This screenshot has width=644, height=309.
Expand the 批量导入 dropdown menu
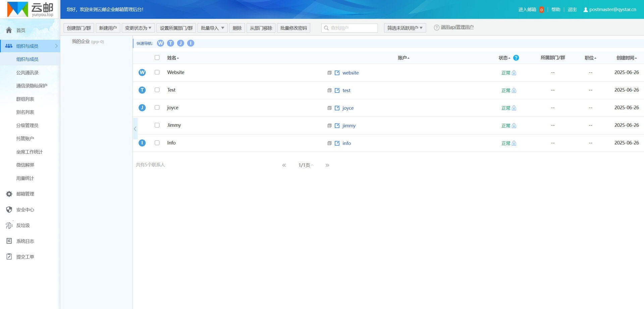[x=212, y=28]
